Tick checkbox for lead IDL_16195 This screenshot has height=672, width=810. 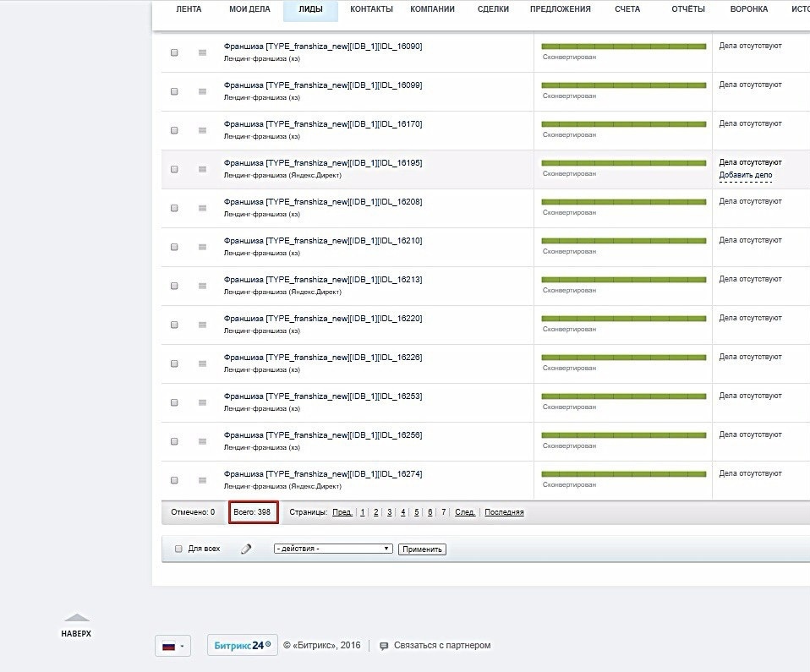(x=175, y=169)
